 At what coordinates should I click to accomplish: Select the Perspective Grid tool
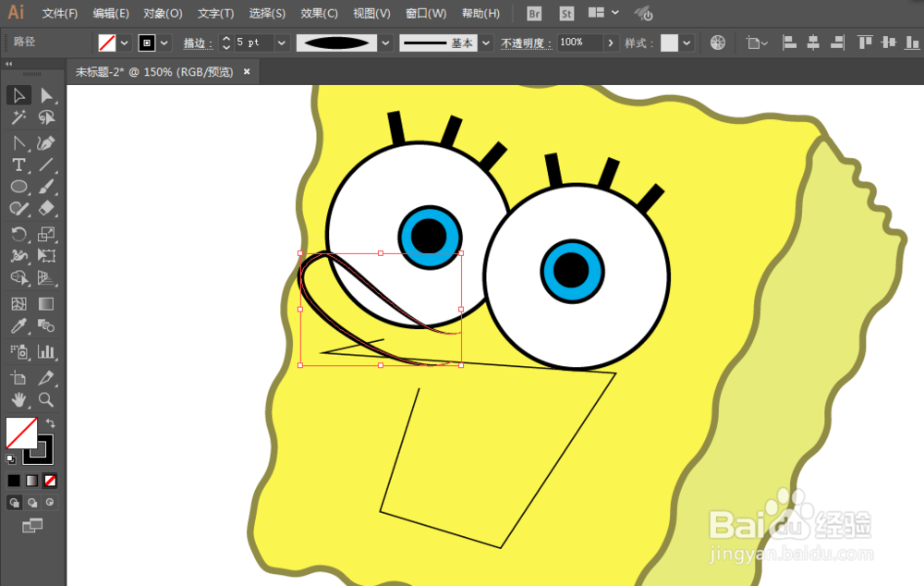click(x=46, y=277)
